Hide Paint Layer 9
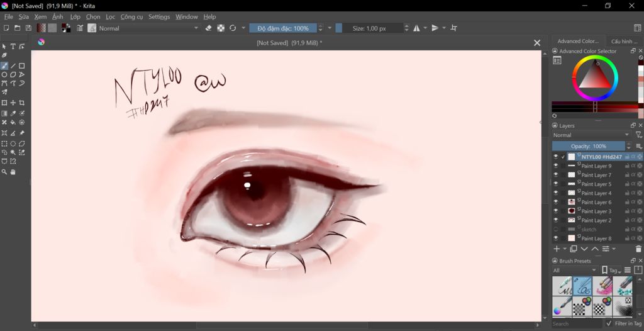The height and width of the screenshot is (331, 644). (556, 165)
